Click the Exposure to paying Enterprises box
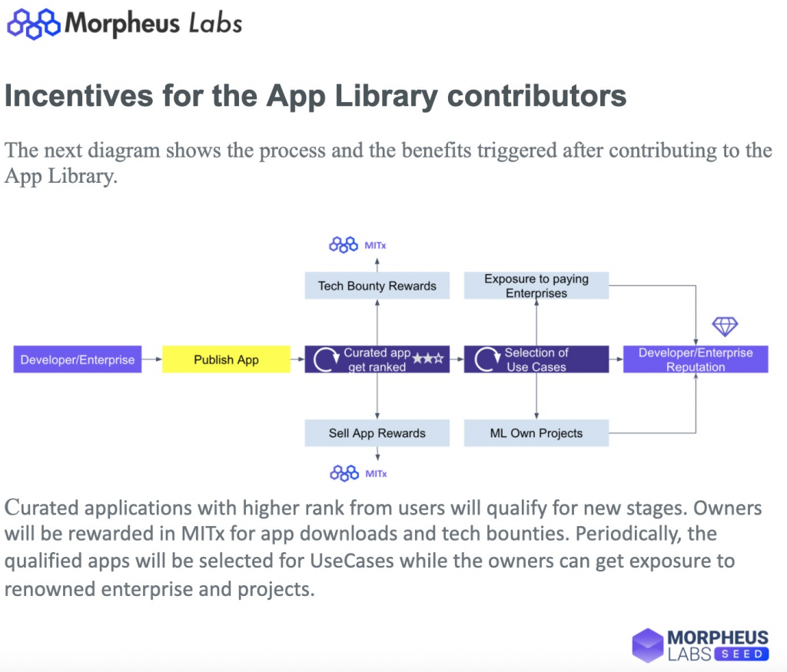 click(x=536, y=286)
